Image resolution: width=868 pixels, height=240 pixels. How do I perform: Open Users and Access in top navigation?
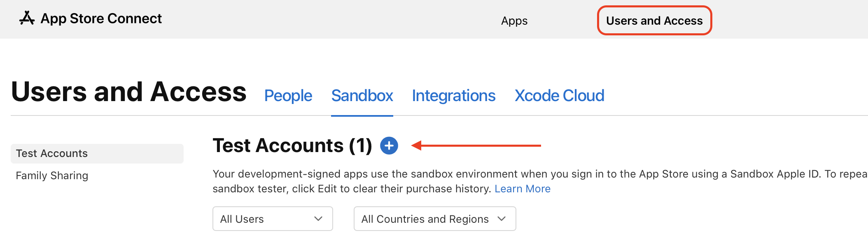click(x=654, y=21)
